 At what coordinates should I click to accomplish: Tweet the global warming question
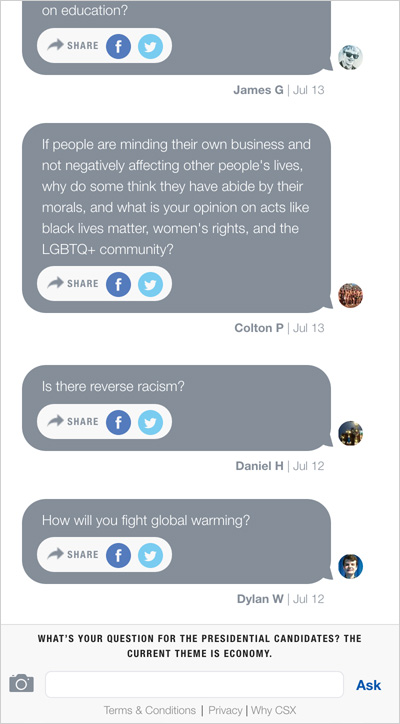(x=151, y=555)
